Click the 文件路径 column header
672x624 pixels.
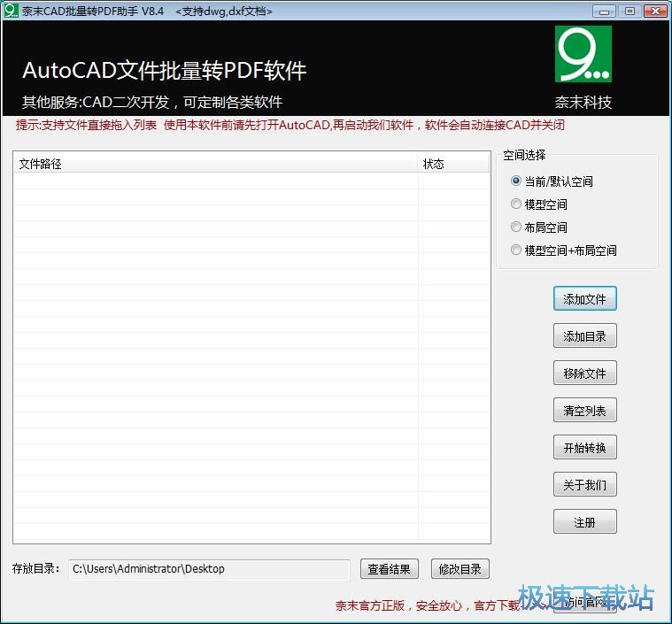coord(215,164)
